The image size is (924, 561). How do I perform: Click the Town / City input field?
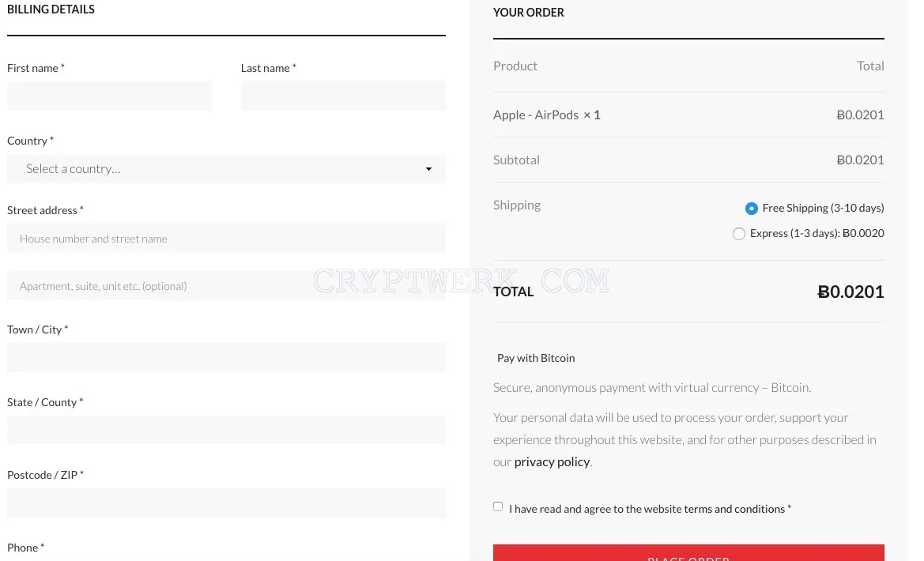pos(226,357)
